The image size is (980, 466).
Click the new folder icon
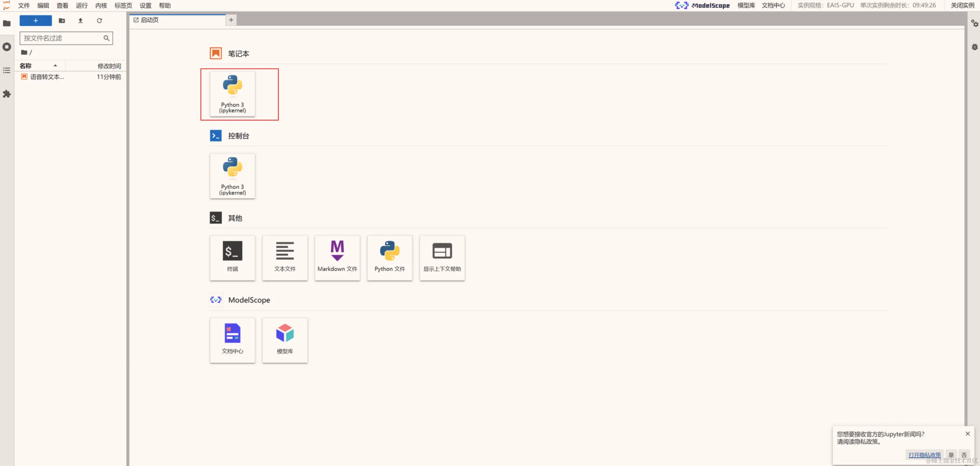coord(62,20)
